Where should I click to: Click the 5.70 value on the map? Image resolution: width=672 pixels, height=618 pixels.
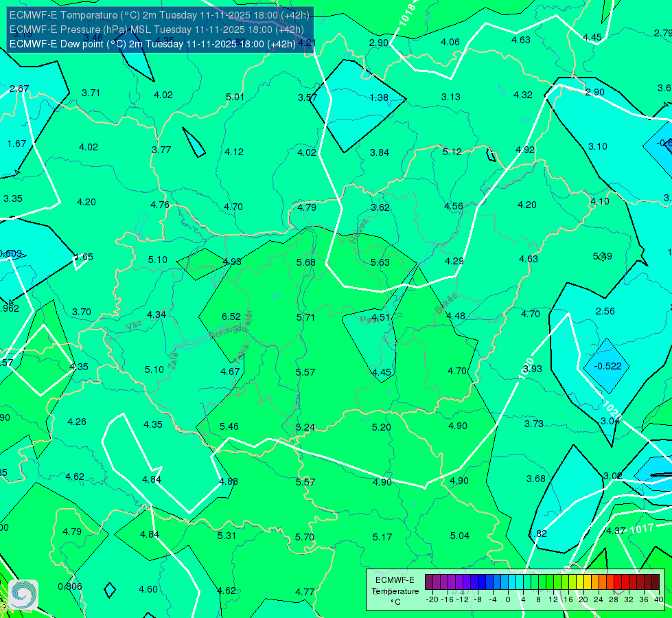click(305, 537)
